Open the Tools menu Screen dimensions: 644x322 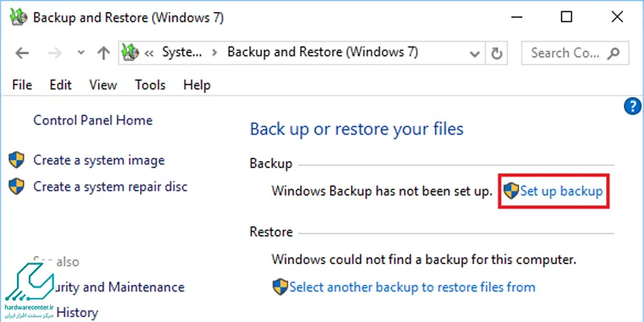click(x=150, y=85)
